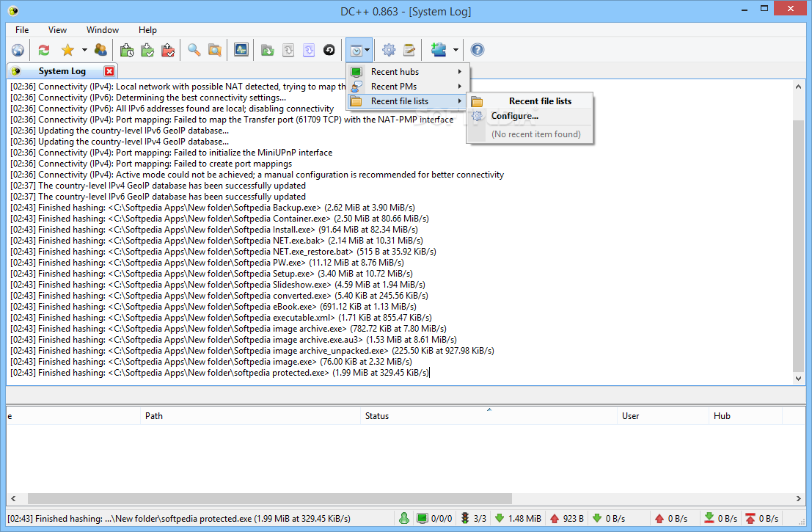Open the Users icon
The width and height of the screenshot is (812, 532).
click(100, 50)
